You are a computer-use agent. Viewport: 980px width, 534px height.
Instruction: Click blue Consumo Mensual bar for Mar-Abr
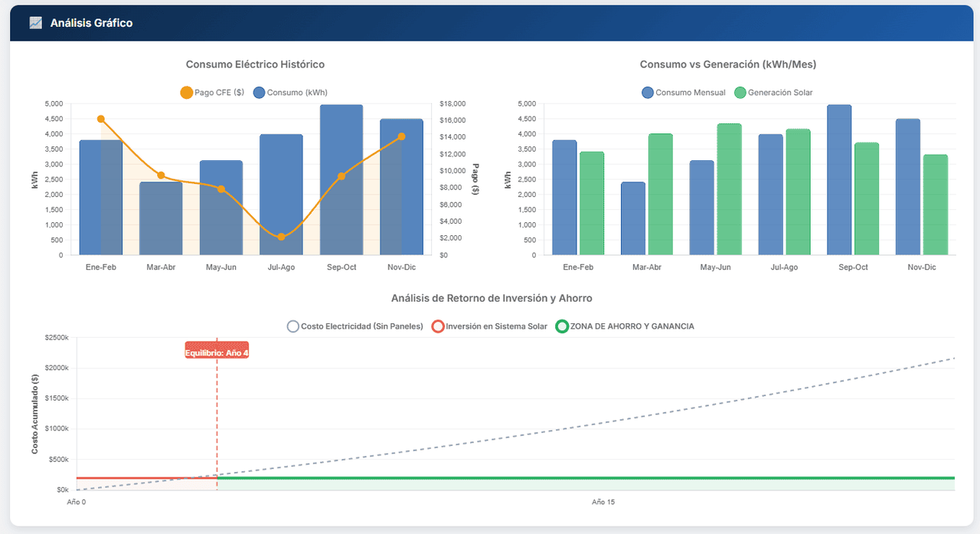pos(633,218)
